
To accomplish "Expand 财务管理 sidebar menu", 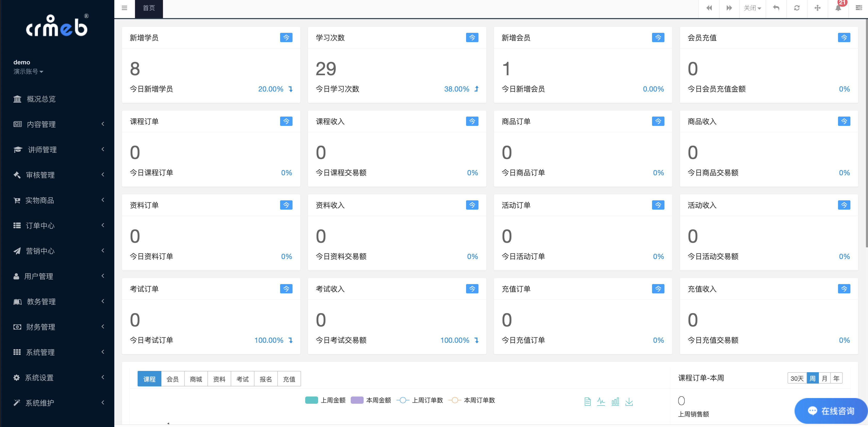I will click(x=57, y=327).
